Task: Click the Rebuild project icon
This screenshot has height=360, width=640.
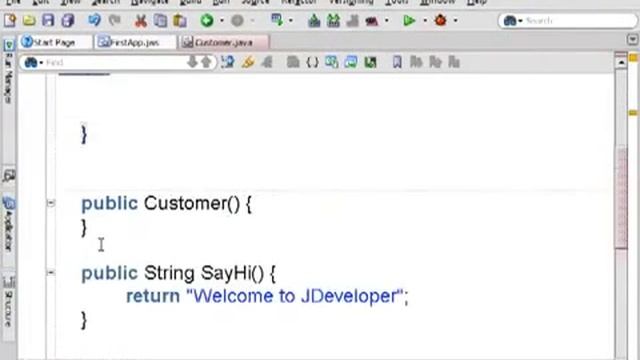Action: pos(333,20)
